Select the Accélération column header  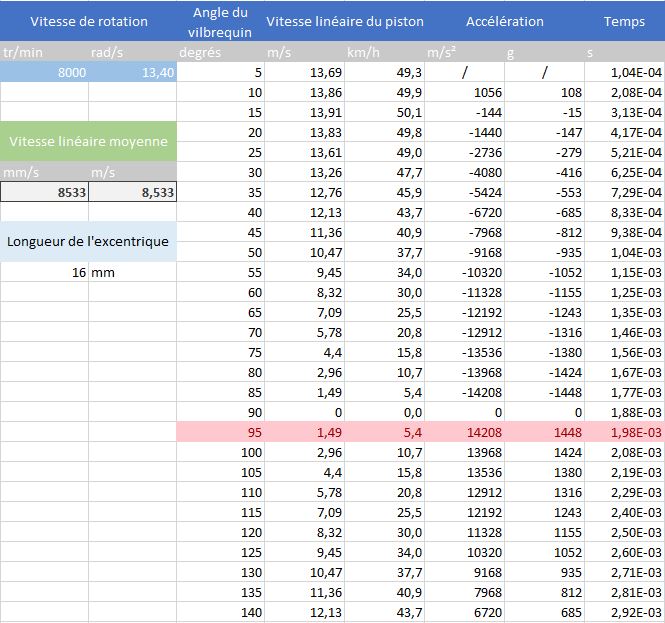504,21
